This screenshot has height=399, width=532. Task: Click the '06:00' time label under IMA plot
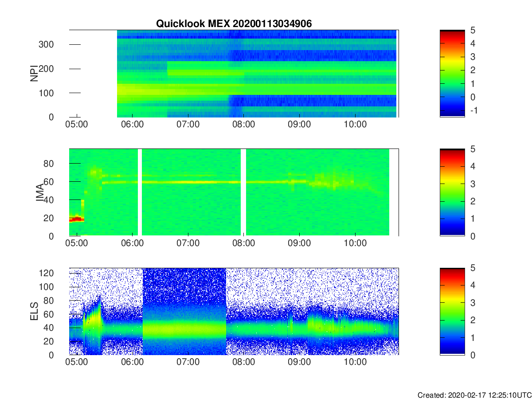(x=133, y=243)
